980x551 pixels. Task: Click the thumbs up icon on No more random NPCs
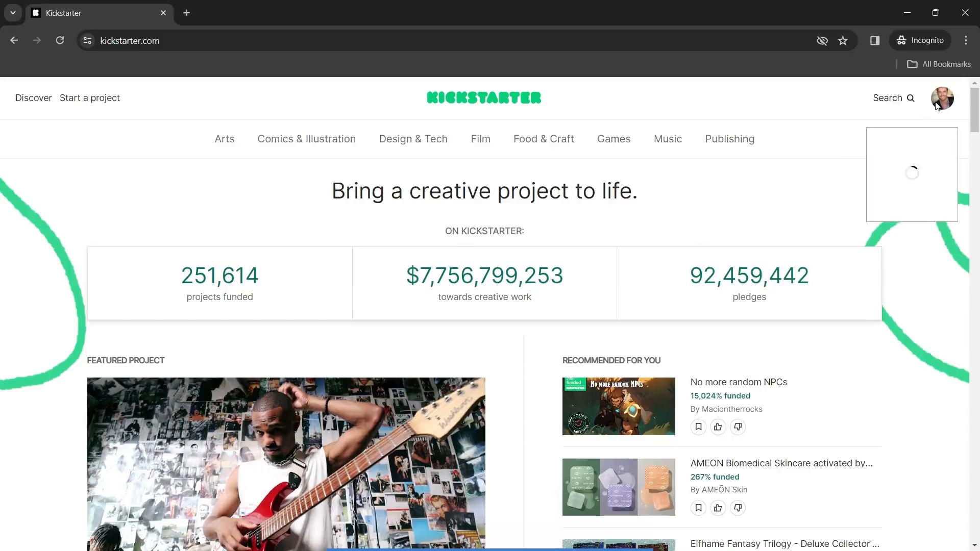[x=718, y=427]
